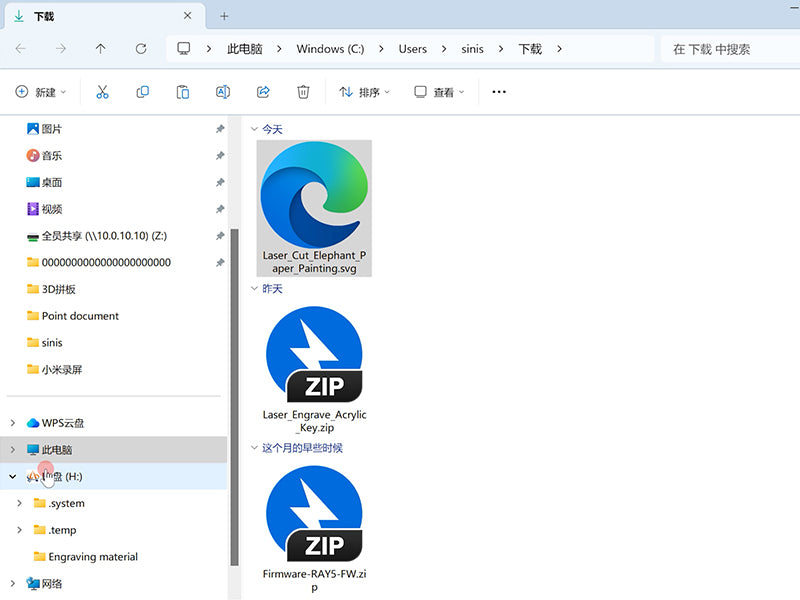Collapse the U盘 (H:) tree node
The image size is (800, 600).
pos(13,477)
